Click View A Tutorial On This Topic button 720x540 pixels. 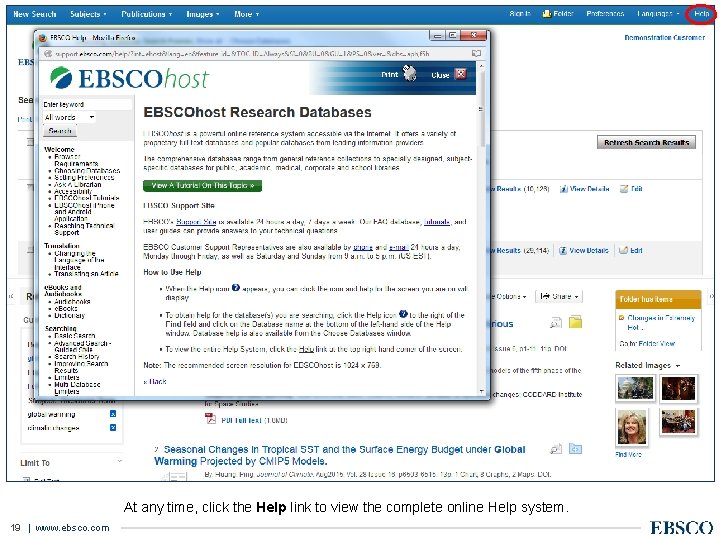click(202, 186)
